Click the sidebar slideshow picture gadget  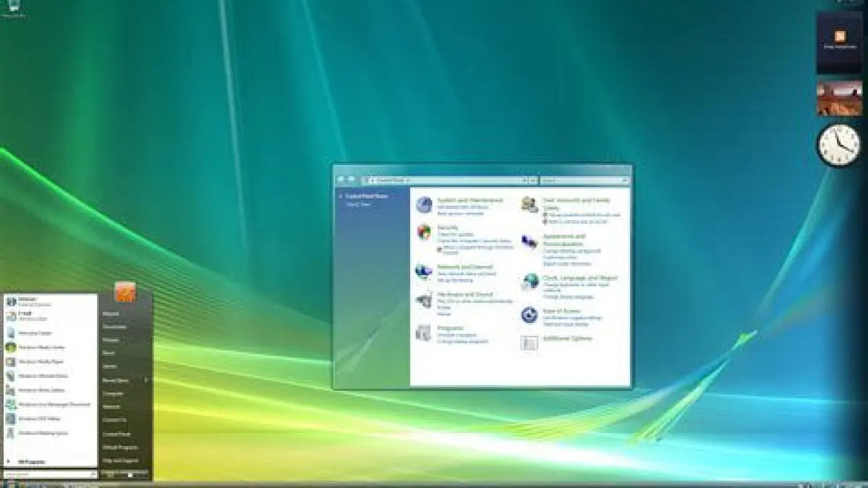839,98
